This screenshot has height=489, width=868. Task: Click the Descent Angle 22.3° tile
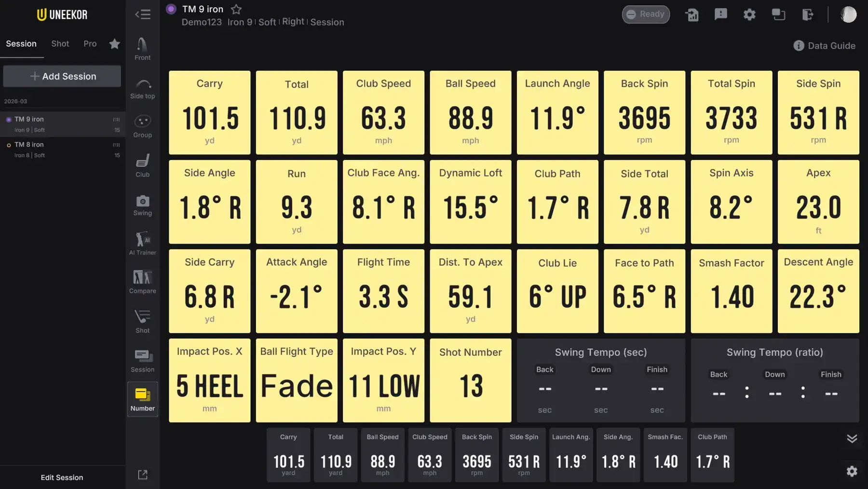click(x=818, y=291)
